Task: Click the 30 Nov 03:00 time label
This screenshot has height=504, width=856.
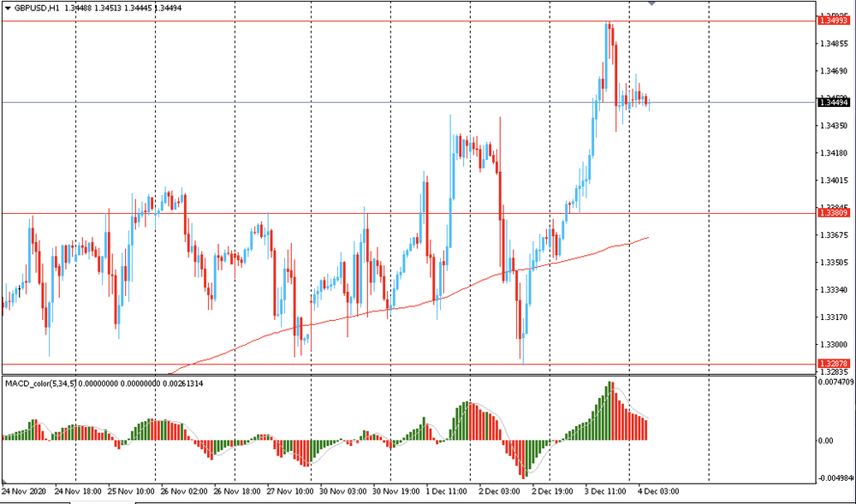Action: (342, 490)
